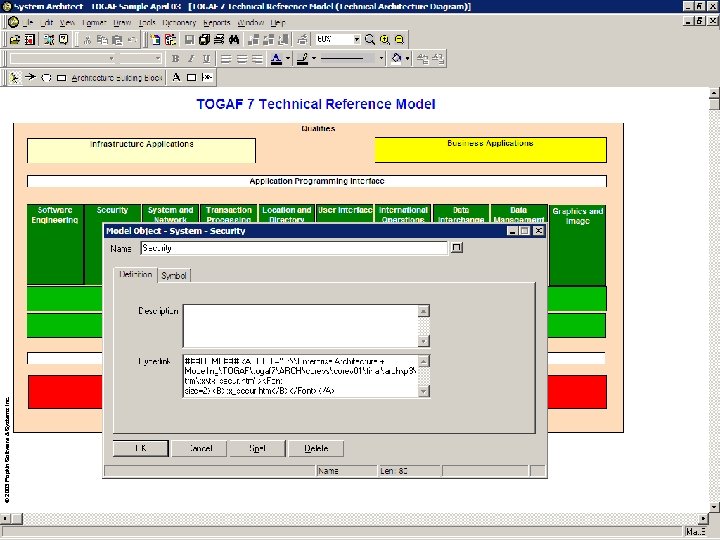Click the new diagram icon
The height and width of the screenshot is (540, 720).
pos(156,40)
